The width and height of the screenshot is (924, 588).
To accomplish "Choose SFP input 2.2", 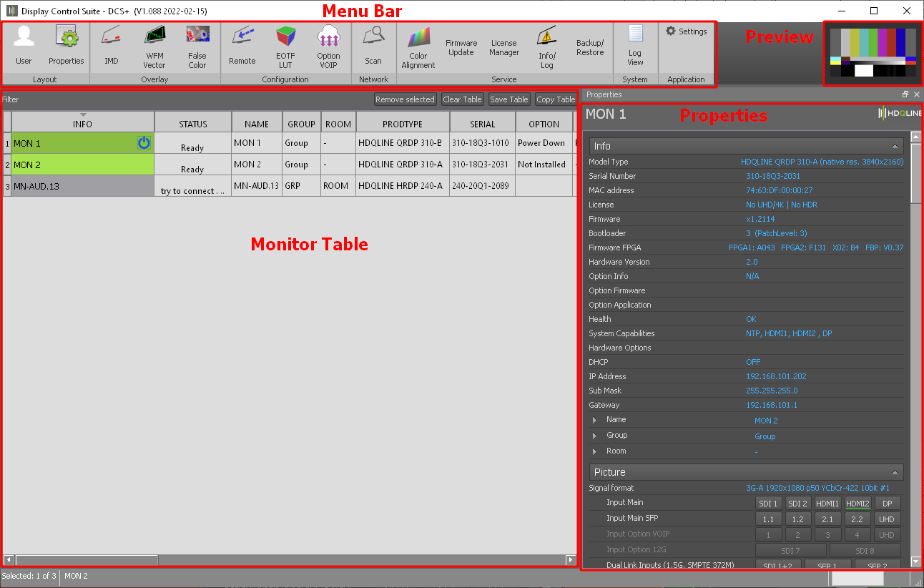I will pos(857,519).
